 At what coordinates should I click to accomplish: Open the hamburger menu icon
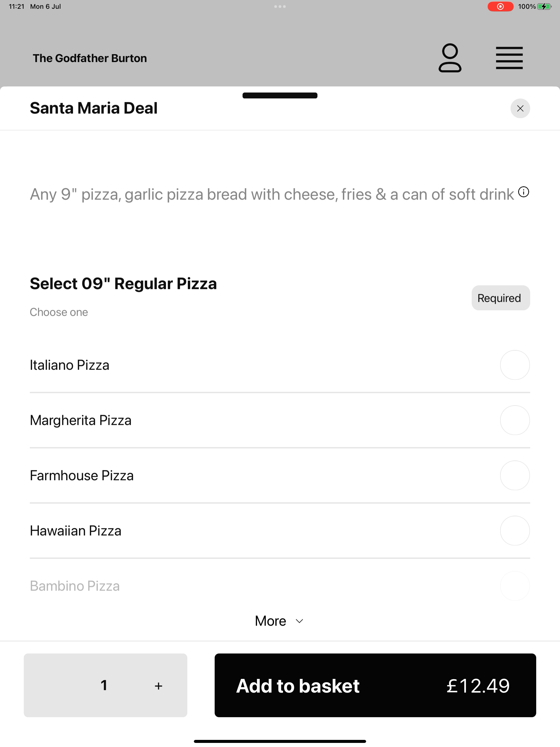(509, 58)
